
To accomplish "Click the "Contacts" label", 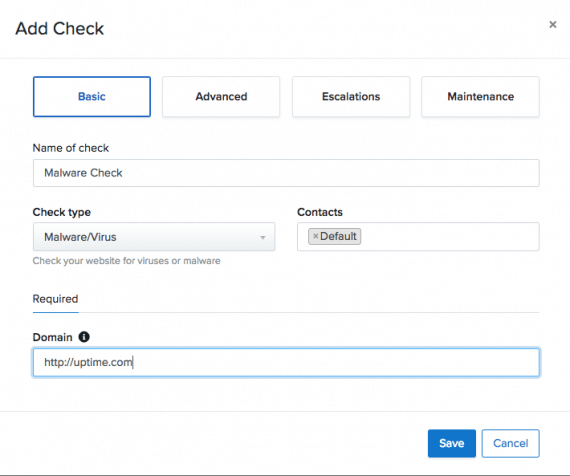I will (x=320, y=212).
